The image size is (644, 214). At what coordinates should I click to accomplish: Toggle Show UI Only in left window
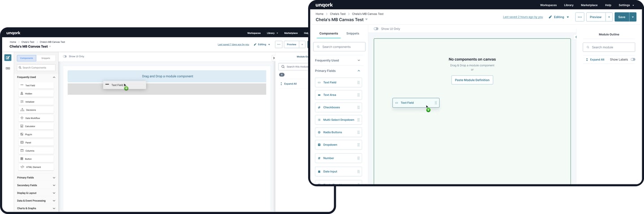[x=65, y=56]
